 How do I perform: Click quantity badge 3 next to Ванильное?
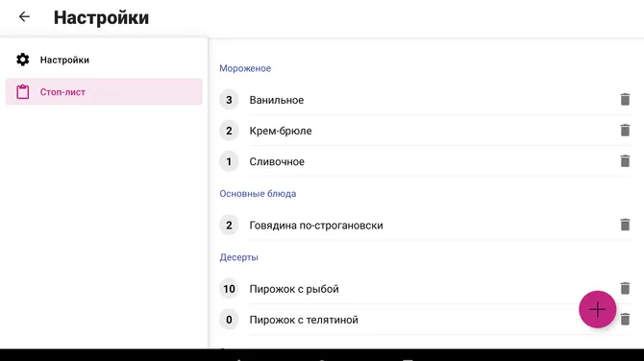229,100
